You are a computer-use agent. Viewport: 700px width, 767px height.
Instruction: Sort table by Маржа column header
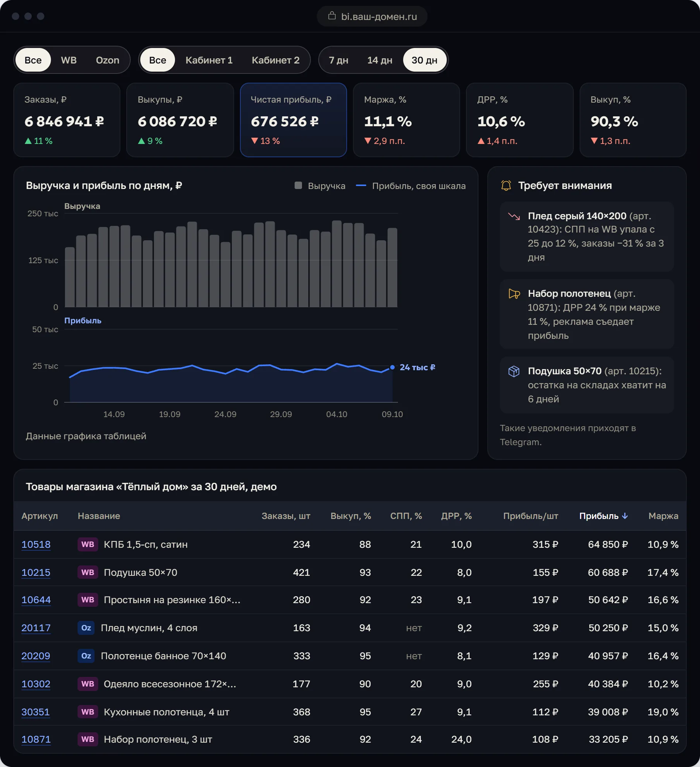click(663, 516)
